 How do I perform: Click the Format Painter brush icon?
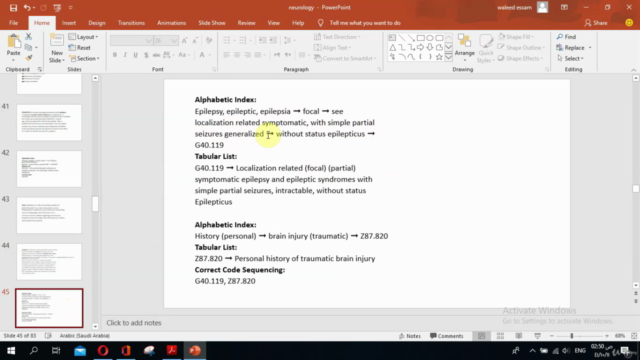point(29,58)
